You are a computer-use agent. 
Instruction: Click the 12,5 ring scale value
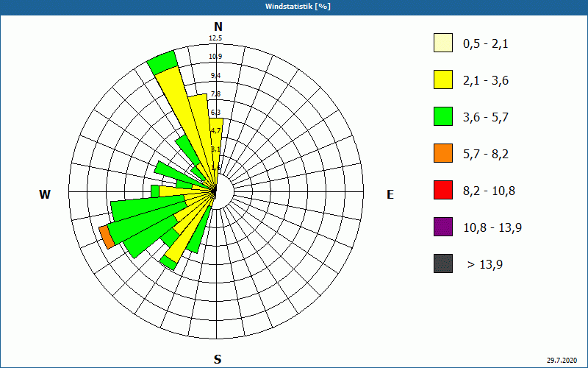pyautogui.click(x=215, y=38)
